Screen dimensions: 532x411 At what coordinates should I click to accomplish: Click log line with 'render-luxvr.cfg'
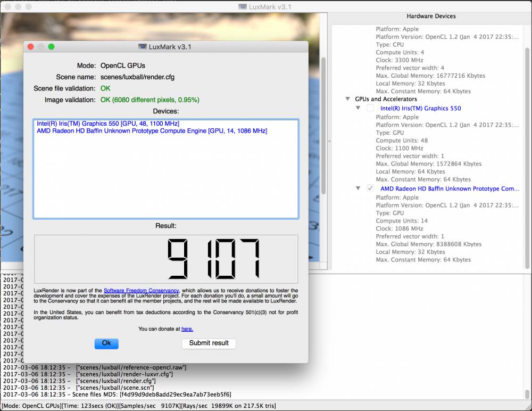(88, 374)
